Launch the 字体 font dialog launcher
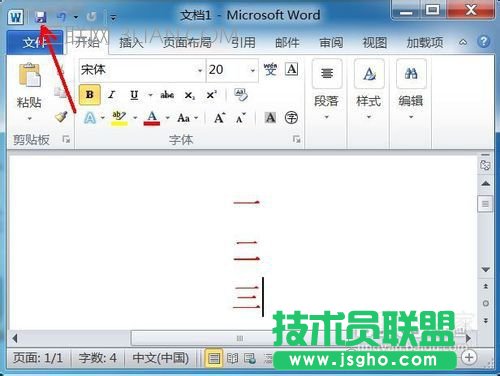Viewport: 500px width, 376px height. click(296, 139)
